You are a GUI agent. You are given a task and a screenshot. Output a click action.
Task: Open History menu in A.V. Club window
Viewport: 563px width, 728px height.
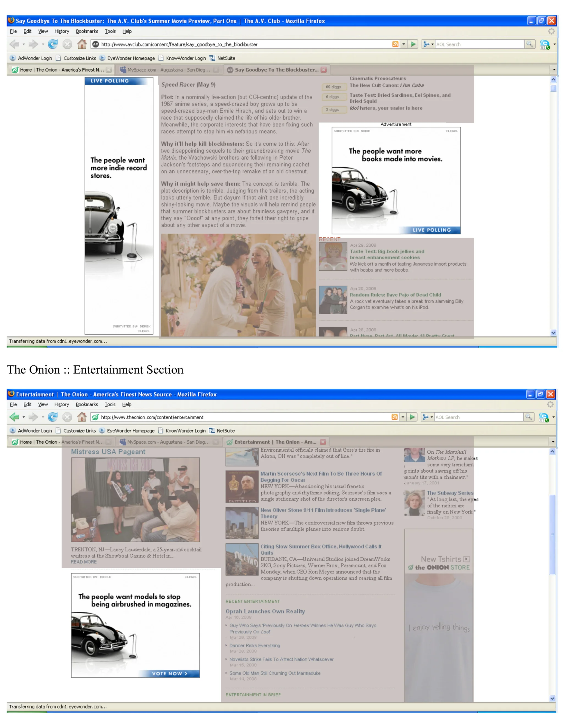(62, 31)
